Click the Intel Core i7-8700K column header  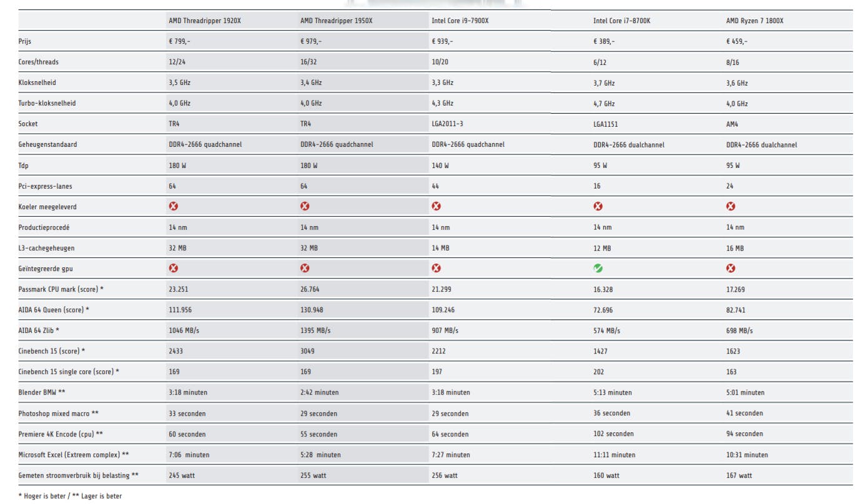(x=621, y=21)
